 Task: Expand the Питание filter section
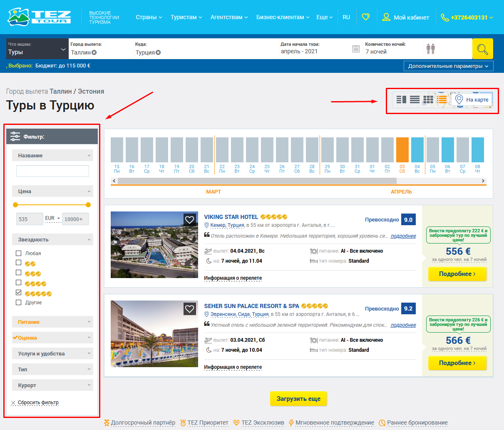click(52, 322)
